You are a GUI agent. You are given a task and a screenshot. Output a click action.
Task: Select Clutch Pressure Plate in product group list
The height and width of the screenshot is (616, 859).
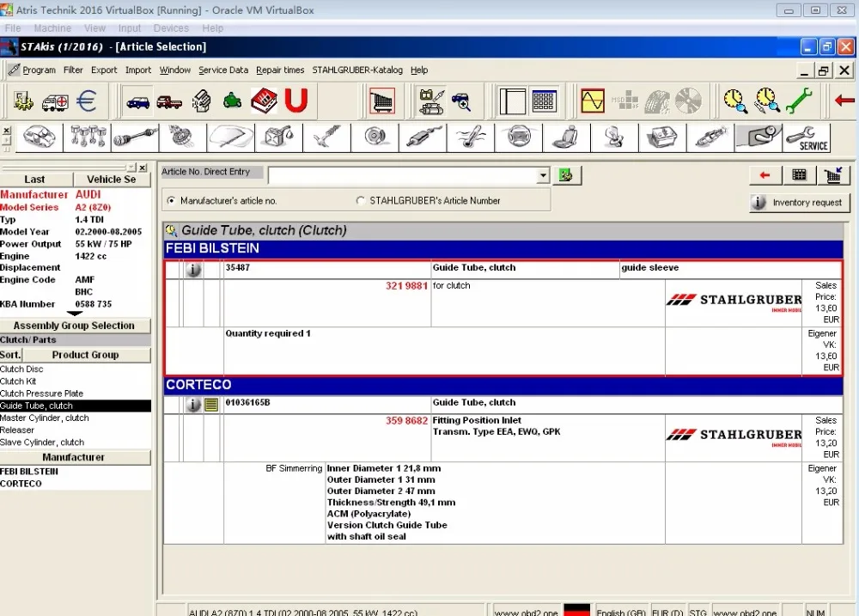pos(42,393)
